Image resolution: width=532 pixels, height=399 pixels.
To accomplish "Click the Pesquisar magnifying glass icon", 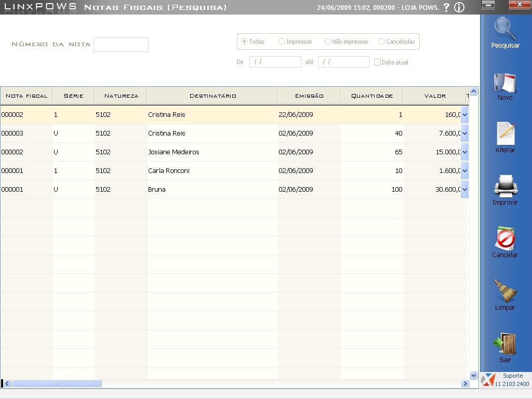I will click(x=506, y=30).
